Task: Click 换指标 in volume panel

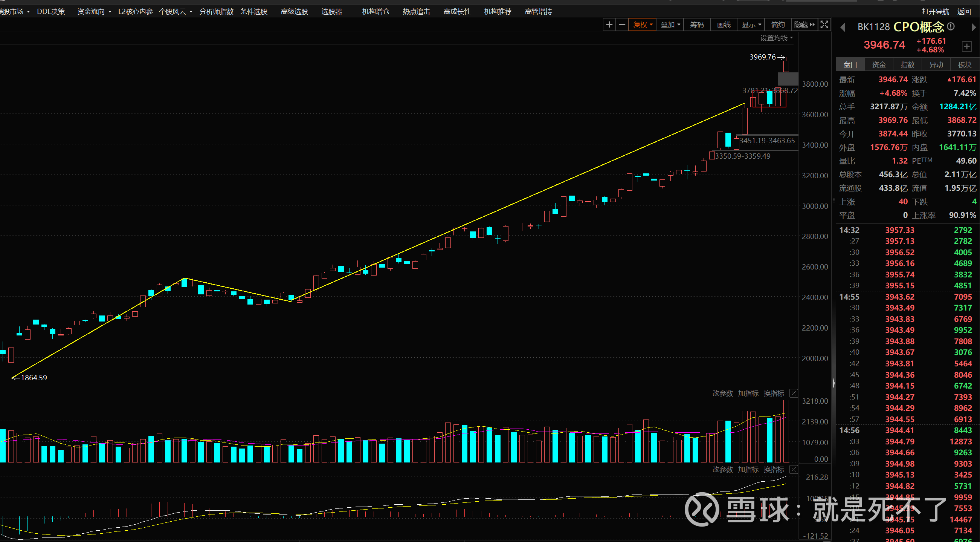Action: (x=774, y=393)
